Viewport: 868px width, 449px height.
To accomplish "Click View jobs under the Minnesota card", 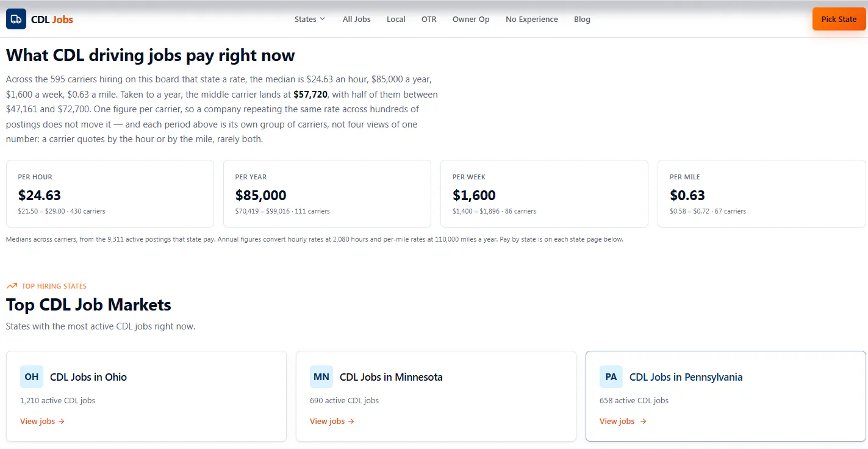I will point(332,421).
